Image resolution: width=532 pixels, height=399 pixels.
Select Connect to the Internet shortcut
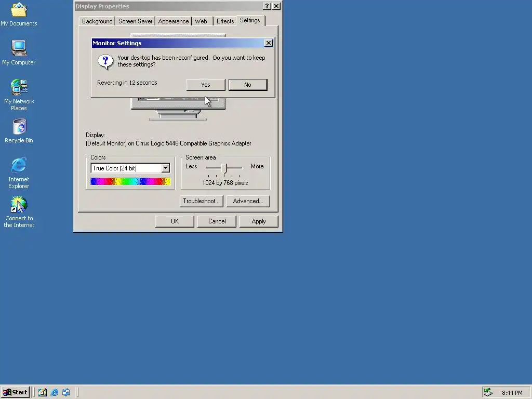pyautogui.click(x=19, y=212)
